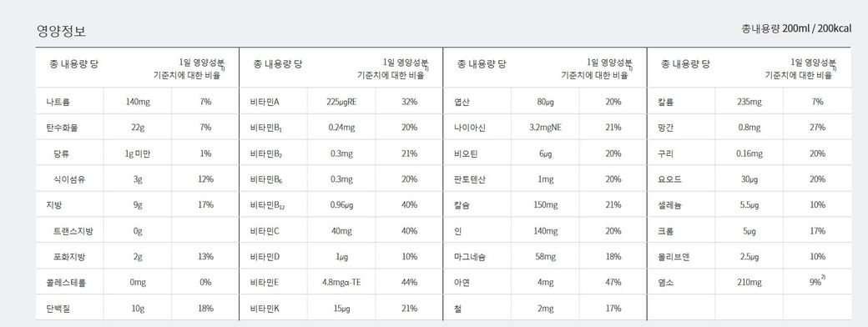Viewport: 868px width, 327px height.
Task: Select the 몰리브덴 2.5μg value
Action: 749,257
